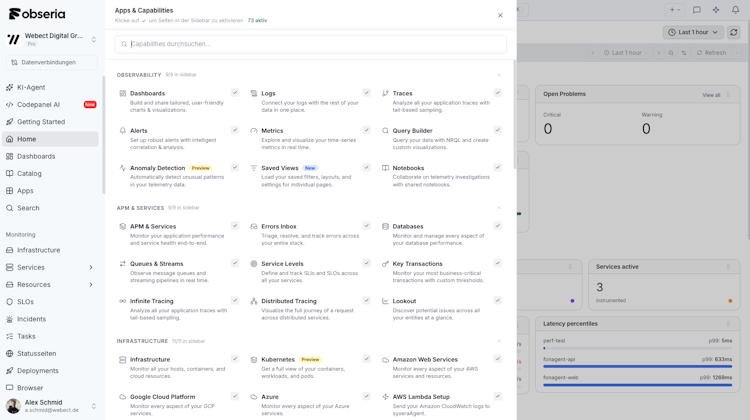Go to Getting Started
Screen dimensions: 750x420
click(x=50, y=122)
